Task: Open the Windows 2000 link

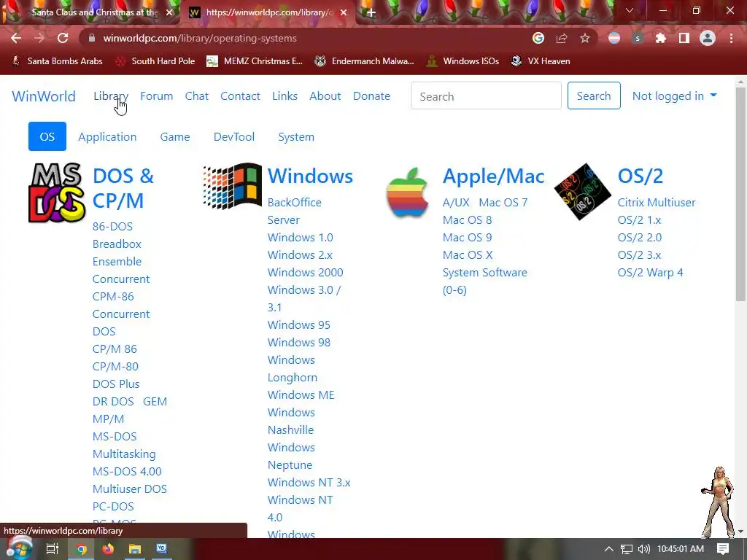Action: point(306,273)
